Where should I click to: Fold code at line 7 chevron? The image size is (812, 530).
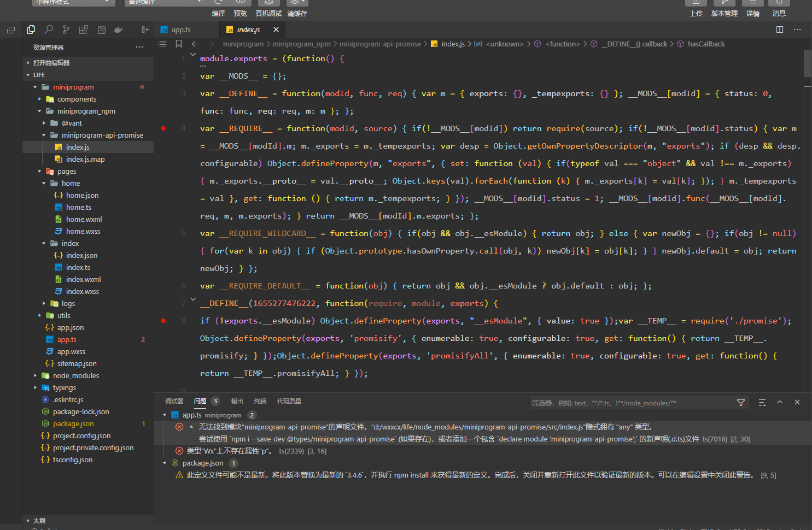coord(193,299)
